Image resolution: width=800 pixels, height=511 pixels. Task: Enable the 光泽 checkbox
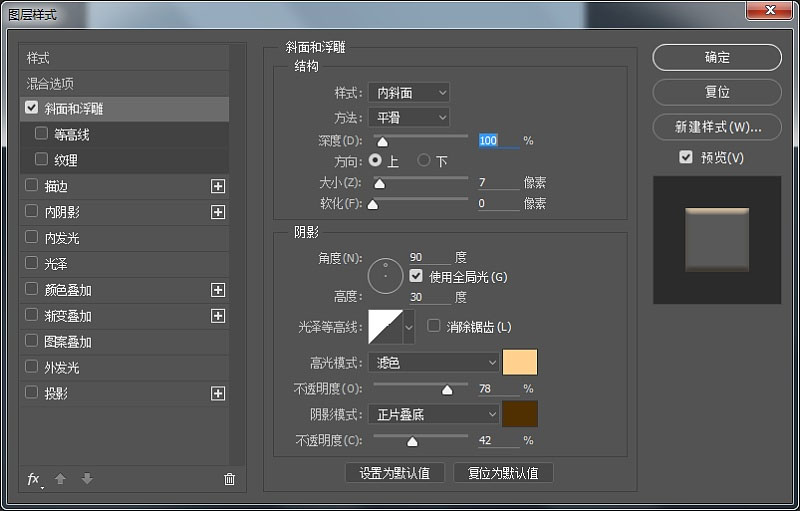tap(32, 263)
